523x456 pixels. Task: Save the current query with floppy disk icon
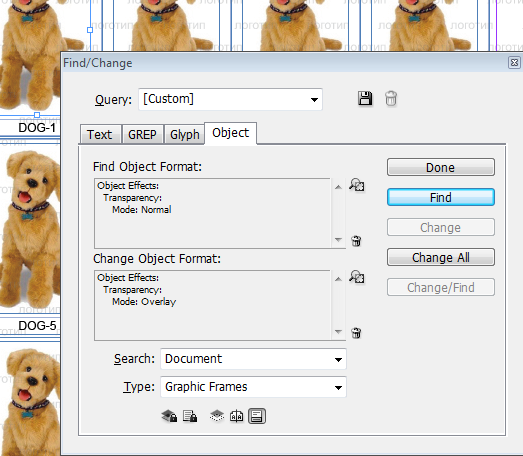click(x=365, y=99)
